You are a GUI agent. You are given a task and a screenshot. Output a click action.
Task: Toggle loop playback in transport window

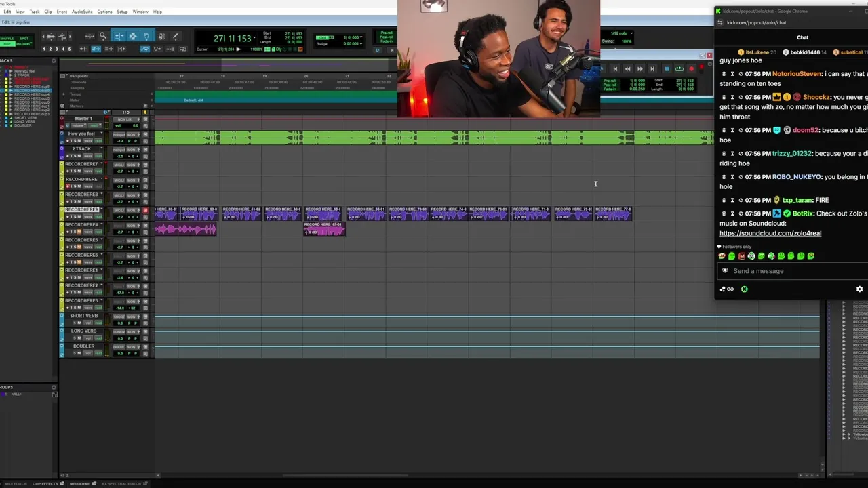coord(679,69)
